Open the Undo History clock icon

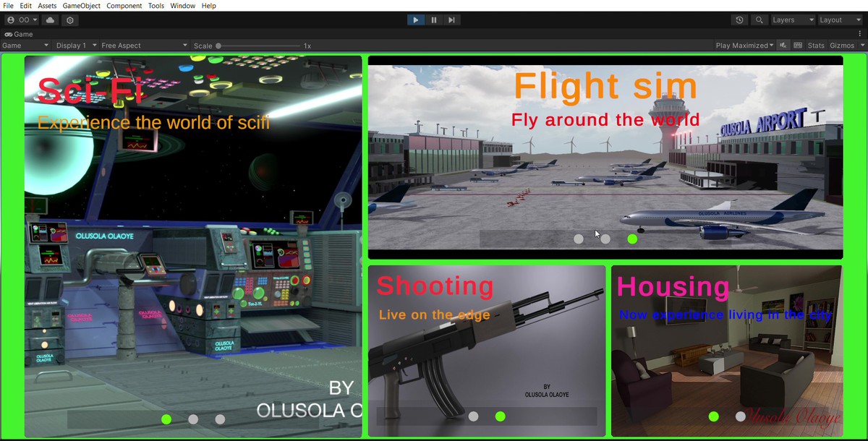tap(739, 20)
